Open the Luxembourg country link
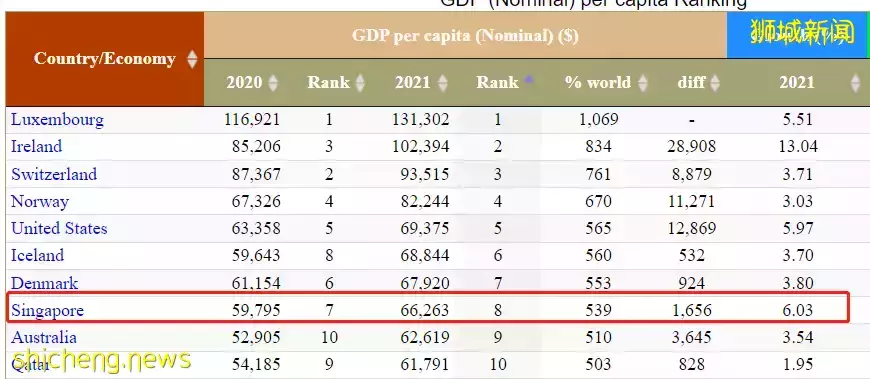 (x=57, y=120)
